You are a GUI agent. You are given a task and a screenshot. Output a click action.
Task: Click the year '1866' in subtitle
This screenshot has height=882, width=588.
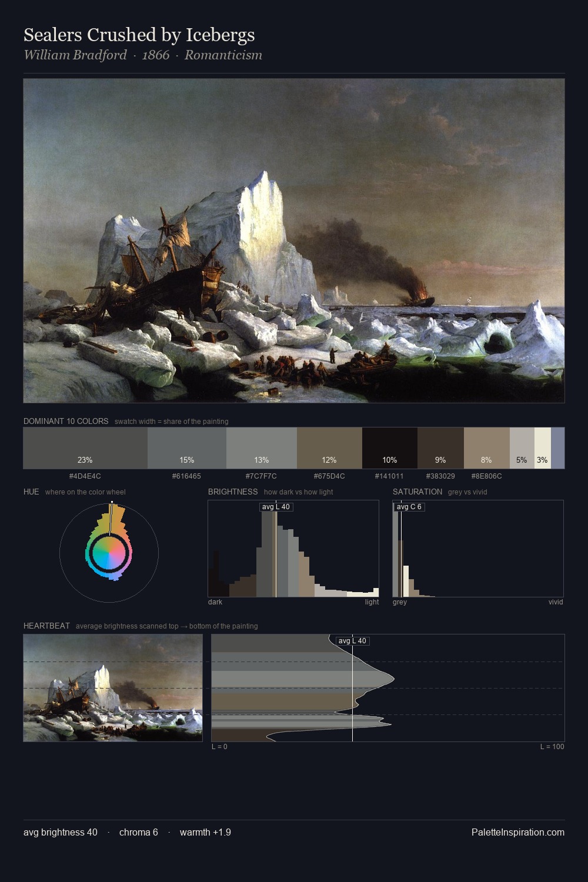pos(156,55)
